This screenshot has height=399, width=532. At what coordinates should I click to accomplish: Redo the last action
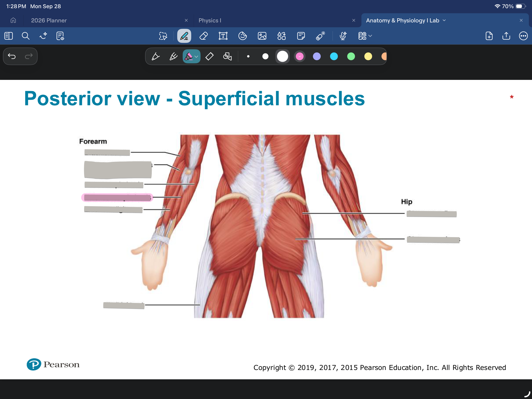(29, 56)
